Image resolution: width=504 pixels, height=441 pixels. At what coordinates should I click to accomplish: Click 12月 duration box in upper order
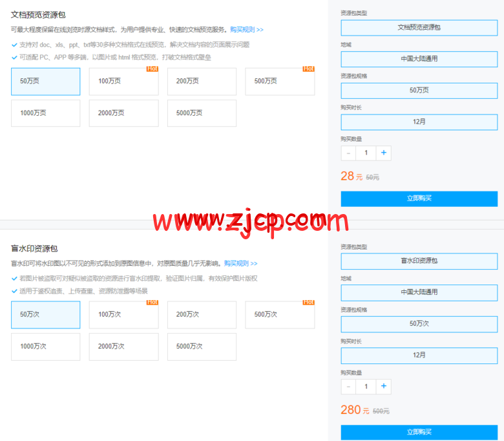click(x=419, y=122)
